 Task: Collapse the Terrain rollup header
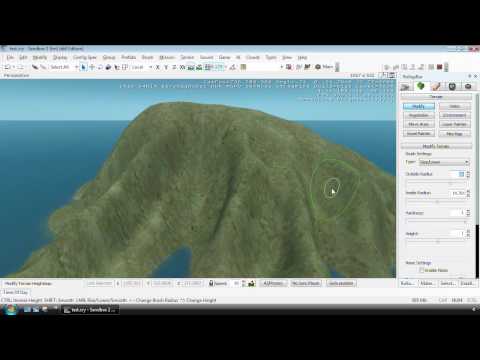click(436, 97)
